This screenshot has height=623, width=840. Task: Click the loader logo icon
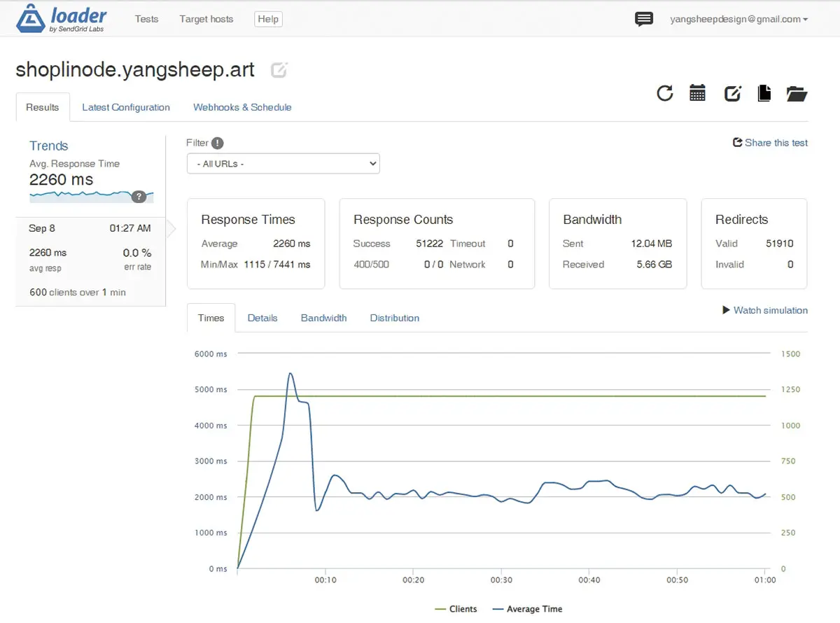coord(30,18)
